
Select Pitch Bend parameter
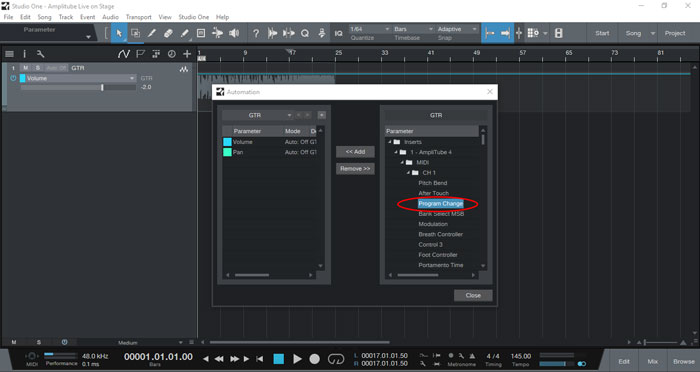click(x=433, y=183)
